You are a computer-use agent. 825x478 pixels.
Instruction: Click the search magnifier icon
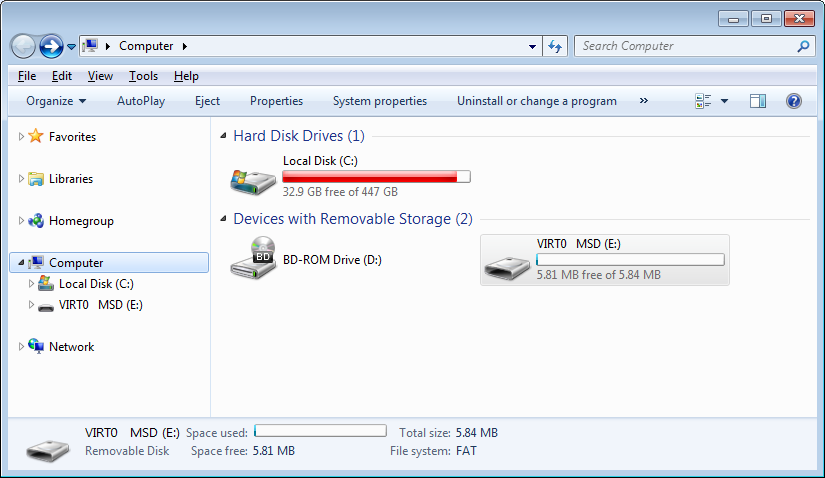tap(803, 46)
